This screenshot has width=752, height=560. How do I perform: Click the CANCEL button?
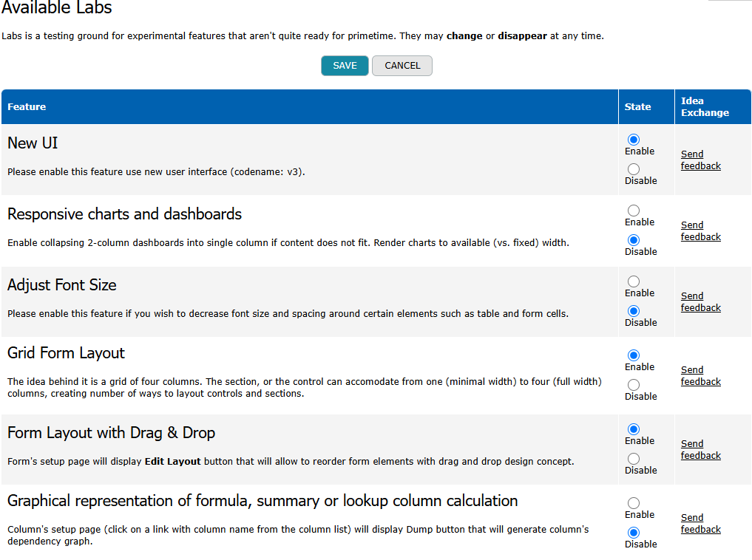402,66
